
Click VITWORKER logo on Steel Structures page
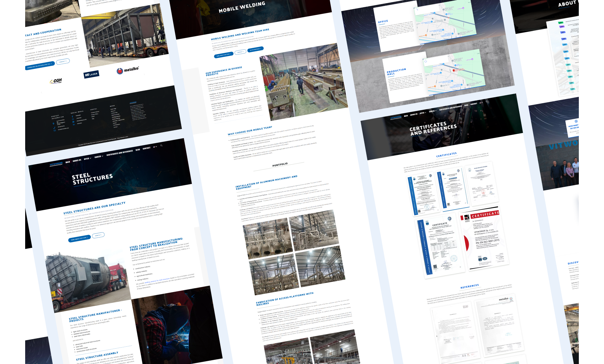(56, 164)
